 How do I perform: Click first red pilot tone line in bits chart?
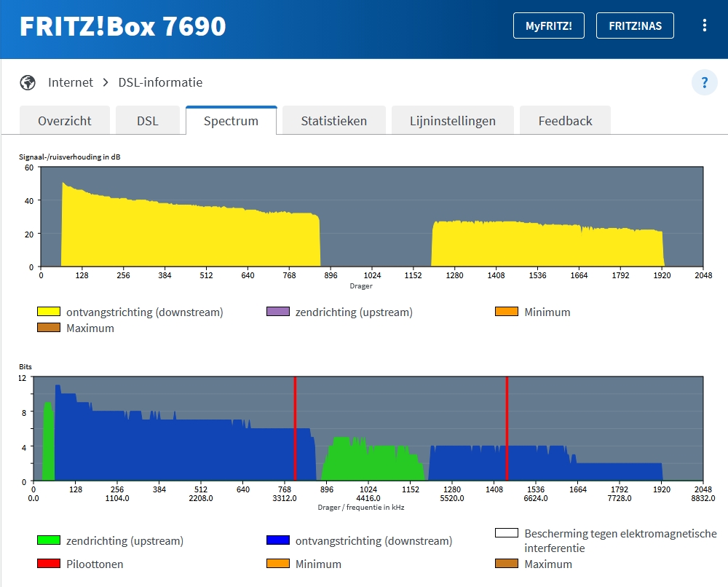click(x=295, y=428)
